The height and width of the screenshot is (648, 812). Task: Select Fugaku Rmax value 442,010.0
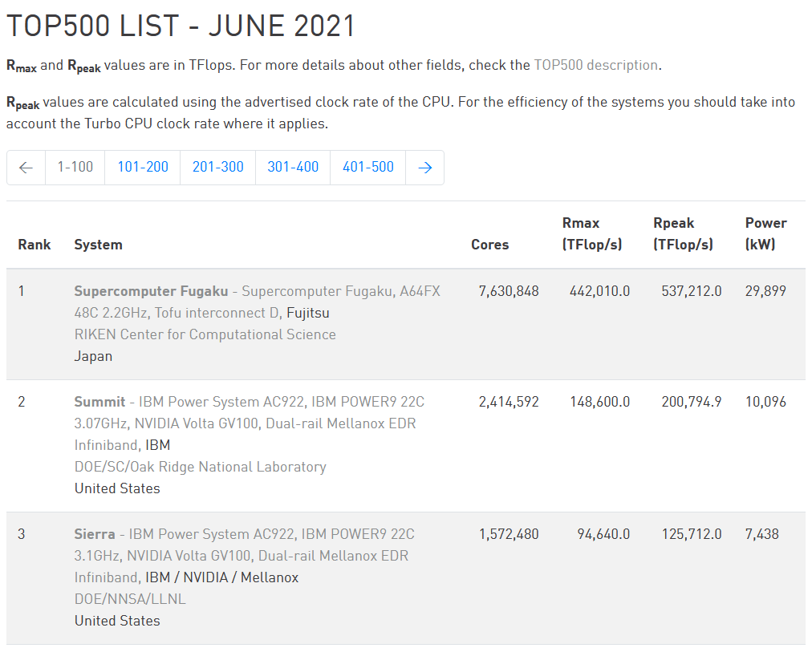tap(599, 291)
